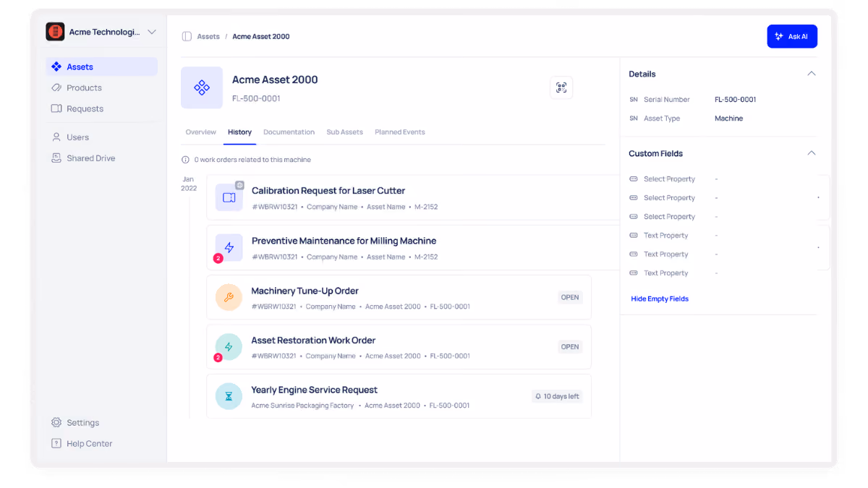
Task: Open the Planned Events tab
Action: tap(400, 132)
